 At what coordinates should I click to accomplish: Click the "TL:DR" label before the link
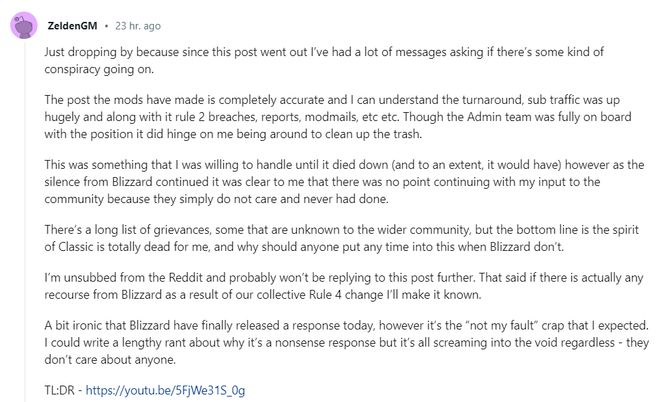point(59,390)
